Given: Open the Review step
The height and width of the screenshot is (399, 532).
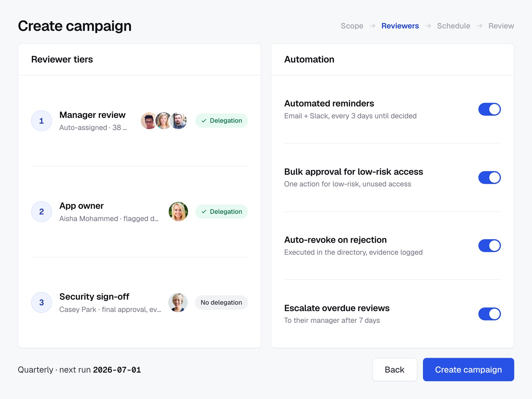Looking at the screenshot, I should (x=501, y=26).
